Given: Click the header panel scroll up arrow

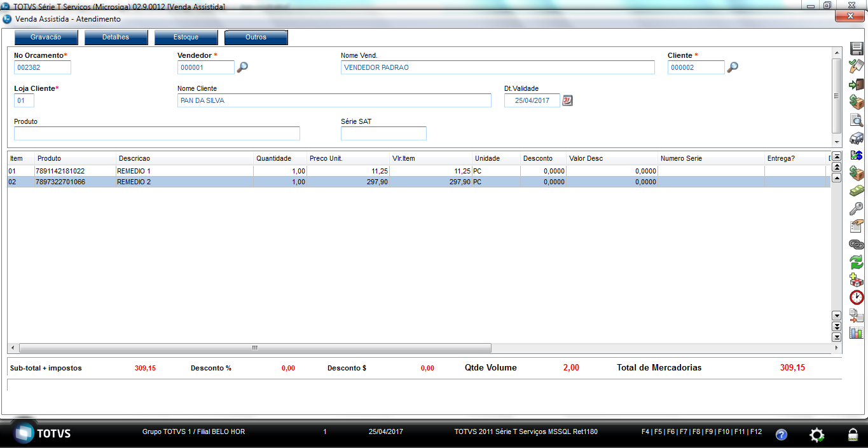Looking at the screenshot, I should (837, 53).
